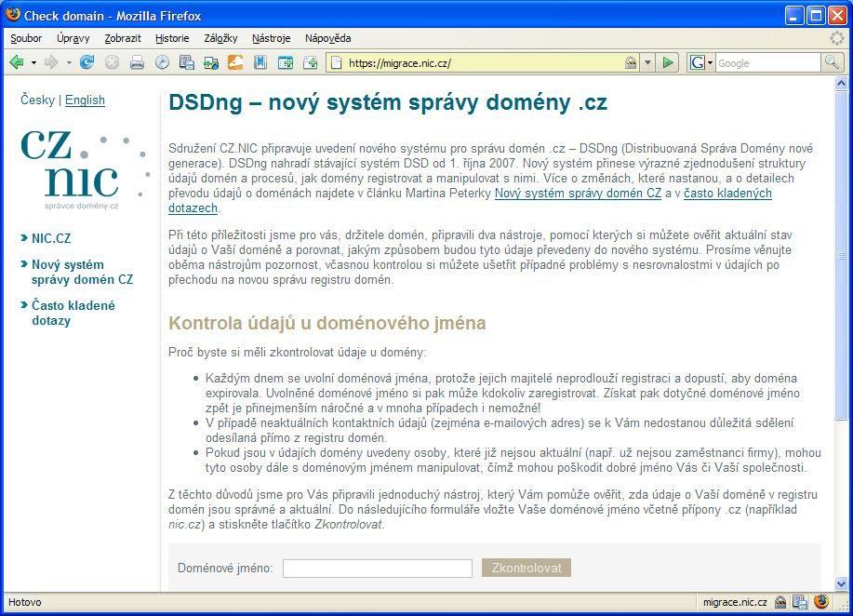Click the Česky language label
The image size is (853, 616).
37,100
